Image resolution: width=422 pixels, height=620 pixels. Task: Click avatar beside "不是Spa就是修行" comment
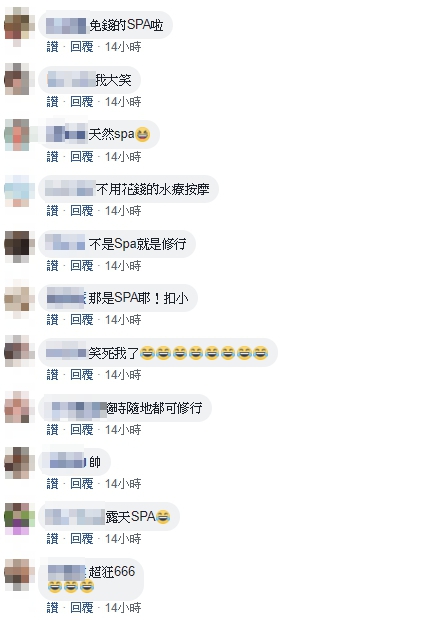pos(17,244)
